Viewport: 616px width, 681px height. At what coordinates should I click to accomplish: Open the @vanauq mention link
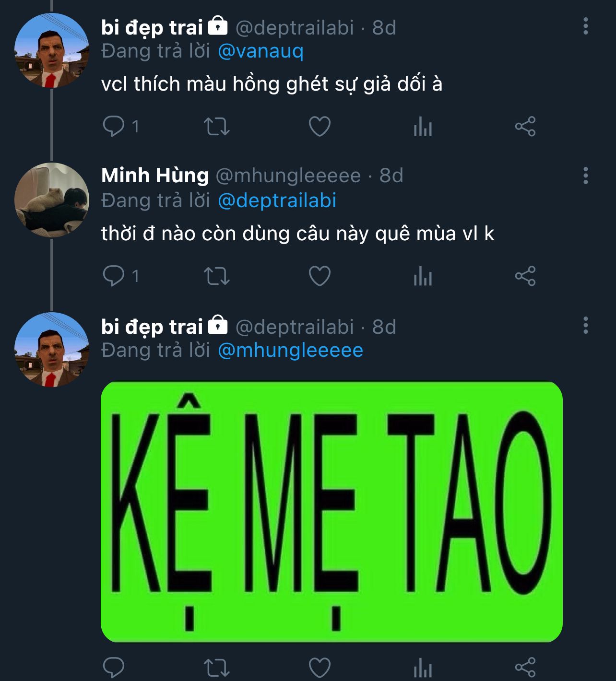tap(261, 51)
